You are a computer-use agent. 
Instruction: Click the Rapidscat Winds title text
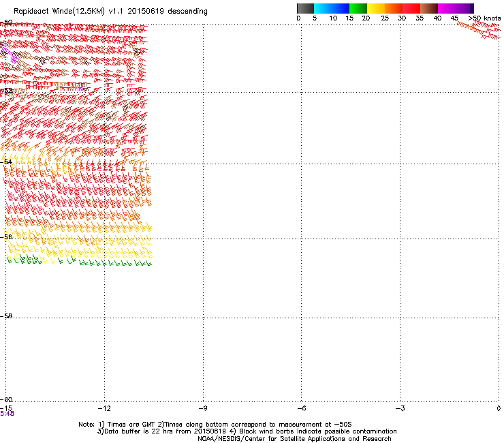pos(110,12)
